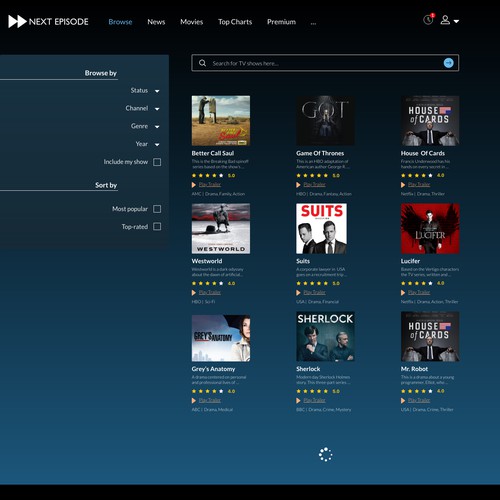The image size is (500, 500).
Task: Open the House Of Cards title
Action: pos(423,153)
